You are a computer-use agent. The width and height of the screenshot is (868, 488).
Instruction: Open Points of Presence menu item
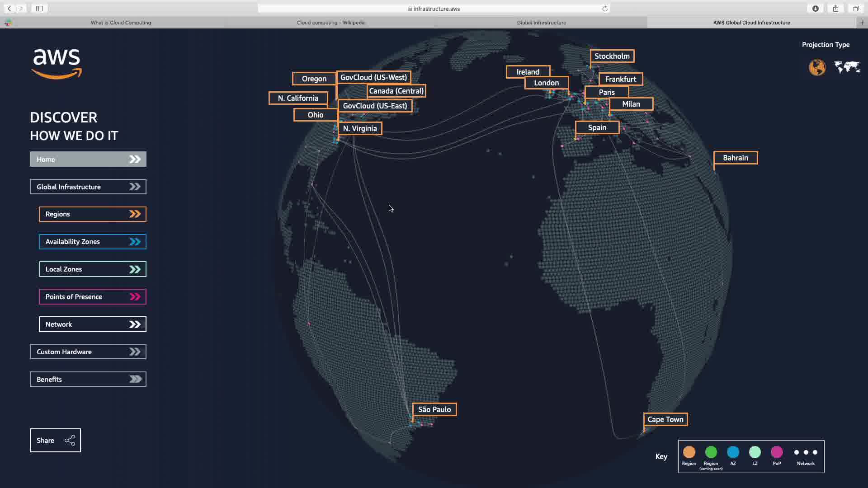92,297
